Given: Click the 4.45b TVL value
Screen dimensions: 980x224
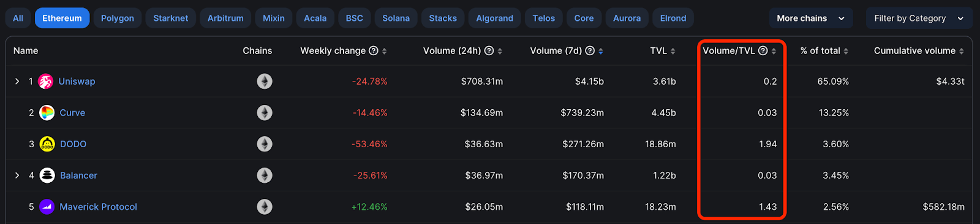Looking at the screenshot, I should [x=663, y=113].
